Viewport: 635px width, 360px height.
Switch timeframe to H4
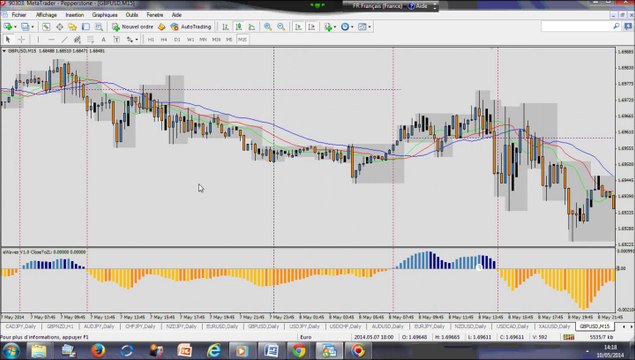click(x=164, y=39)
